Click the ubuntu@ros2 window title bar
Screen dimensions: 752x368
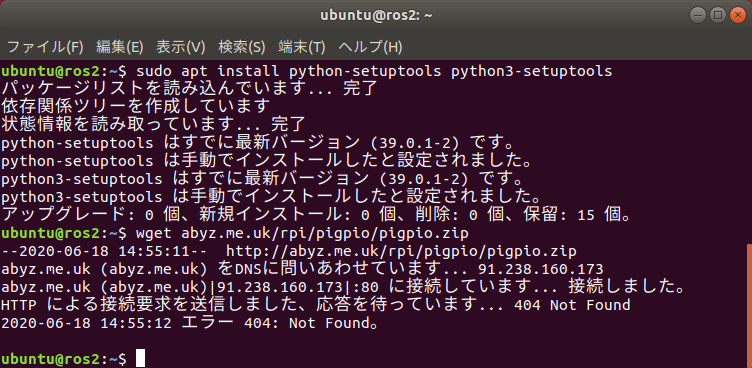point(376,15)
